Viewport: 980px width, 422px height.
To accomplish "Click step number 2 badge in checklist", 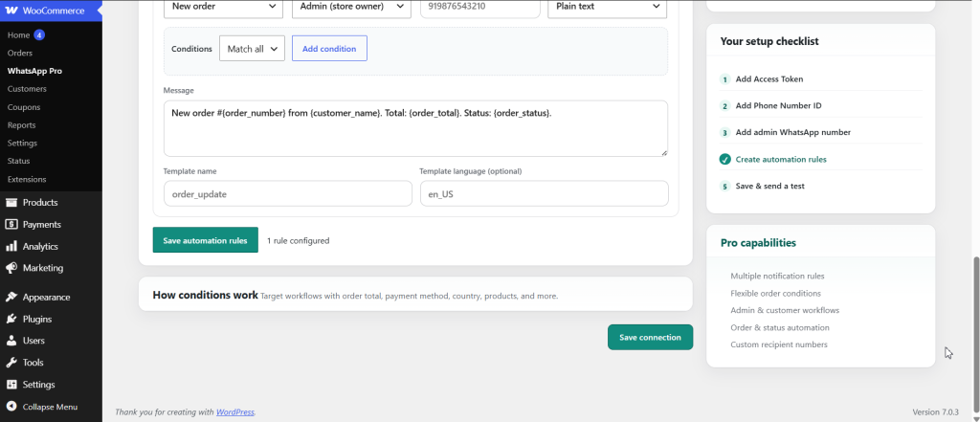I will click(725, 106).
